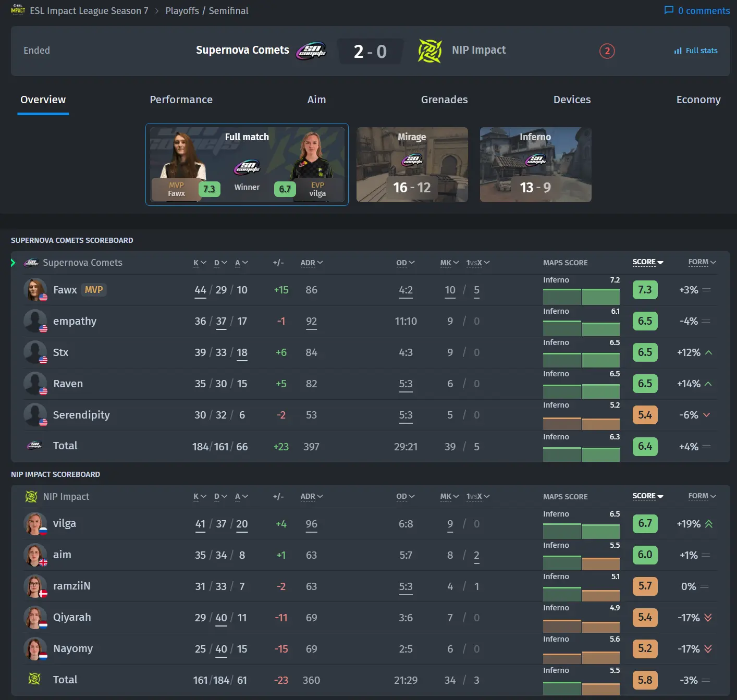
Task: Sort NIP Impact table by 1vsX
Action: [x=478, y=497]
